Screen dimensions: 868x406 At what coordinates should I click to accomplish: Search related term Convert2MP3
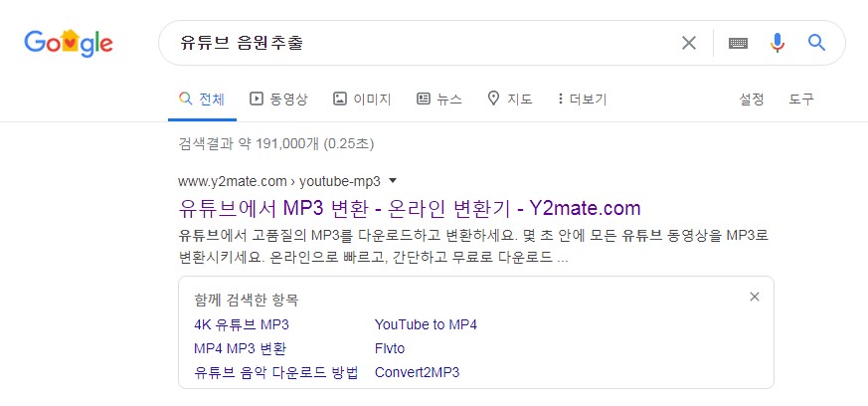[417, 372]
